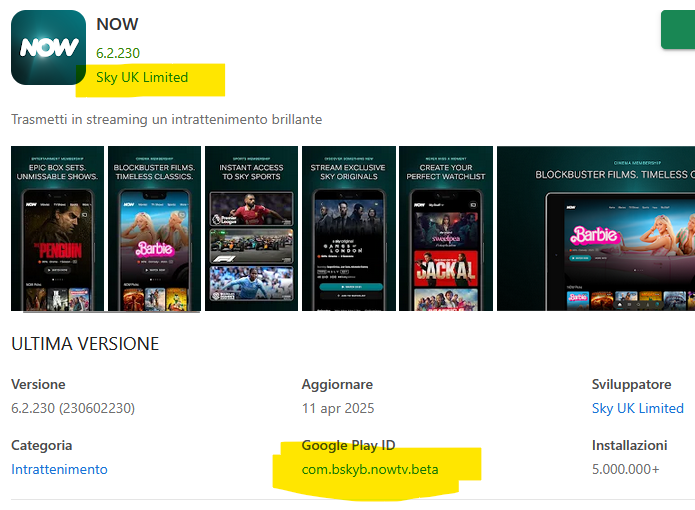Open 'Blockbuster Films' Barbie phone screenshot

[154, 228]
